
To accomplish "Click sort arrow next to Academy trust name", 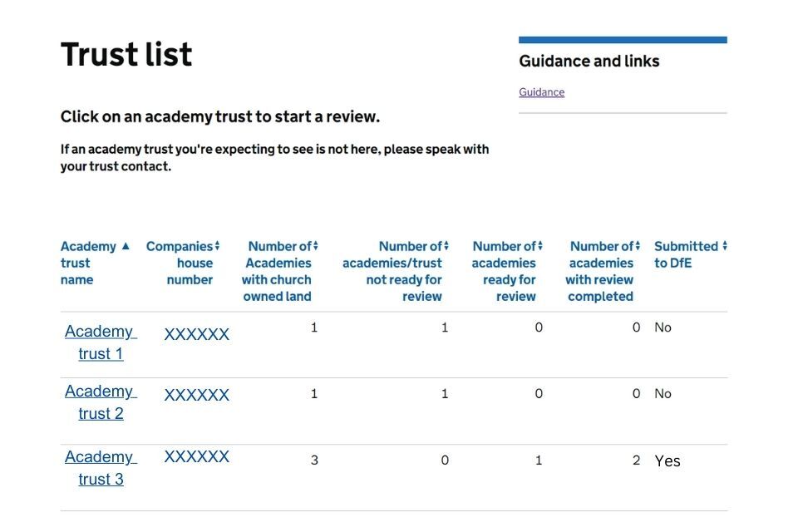I will pyautogui.click(x=126, y=246).
